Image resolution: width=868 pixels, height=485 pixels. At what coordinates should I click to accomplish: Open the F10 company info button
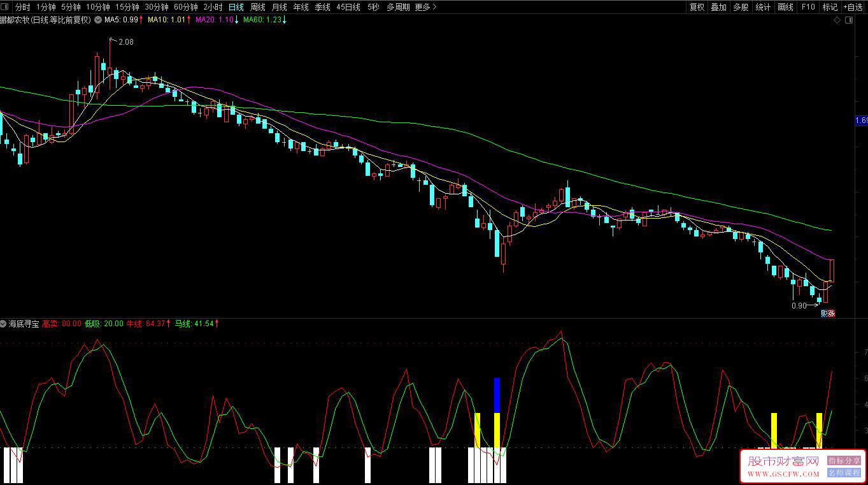click(808, 7)
